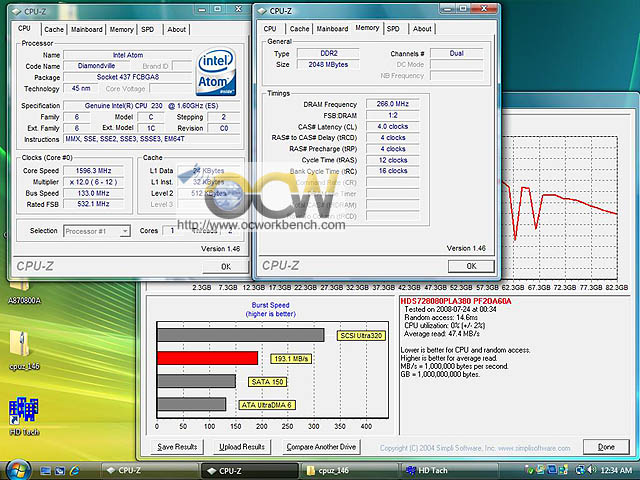The height and width of the screenshot is (480, 640).
Task: Click the 12:34 AM taskbar clock
Action: (x=616, y=471)
